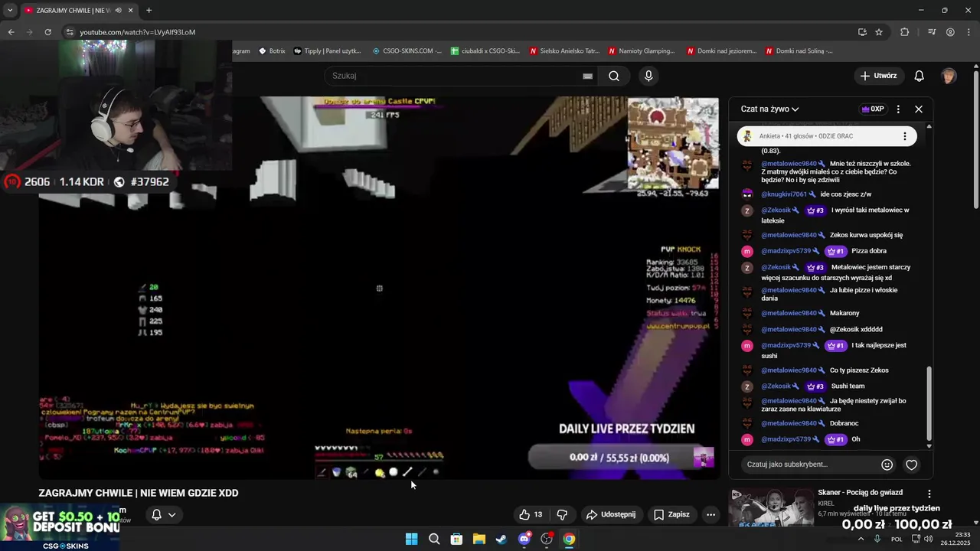Open the account avatar menu
The width and height of the screenshot is (980, 551).
coord(949,76)
